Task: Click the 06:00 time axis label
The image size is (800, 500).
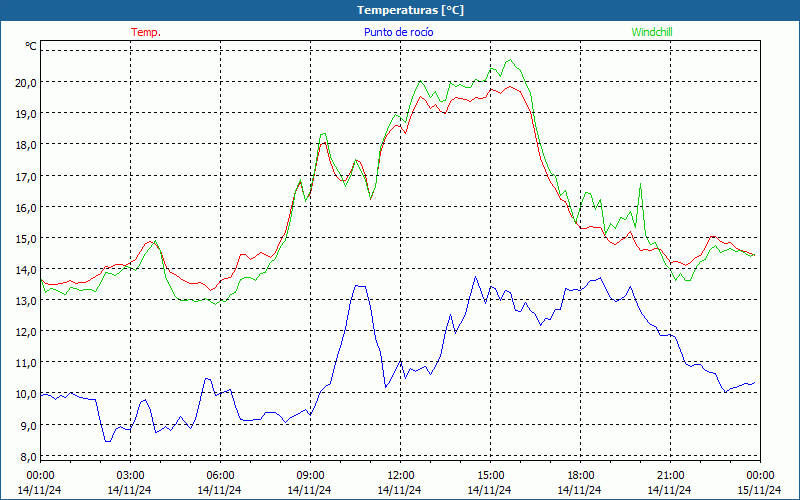Action: pos(220,476)
